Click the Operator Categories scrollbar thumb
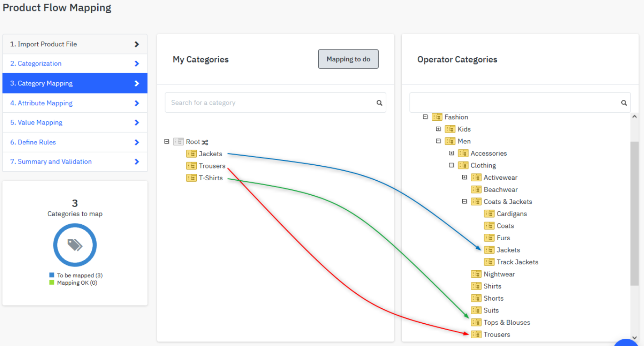 click(x=634, y=213)
